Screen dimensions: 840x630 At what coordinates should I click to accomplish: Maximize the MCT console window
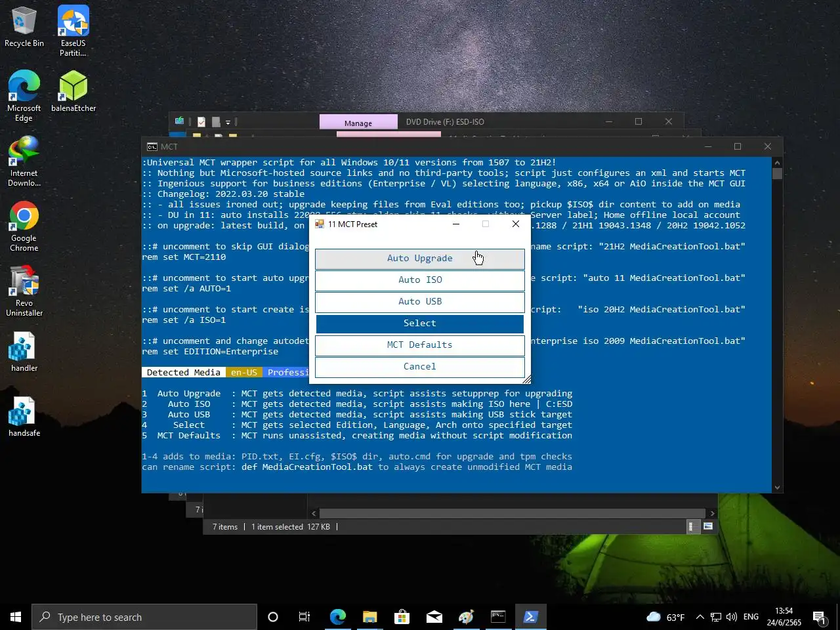(x=738, y=146)
